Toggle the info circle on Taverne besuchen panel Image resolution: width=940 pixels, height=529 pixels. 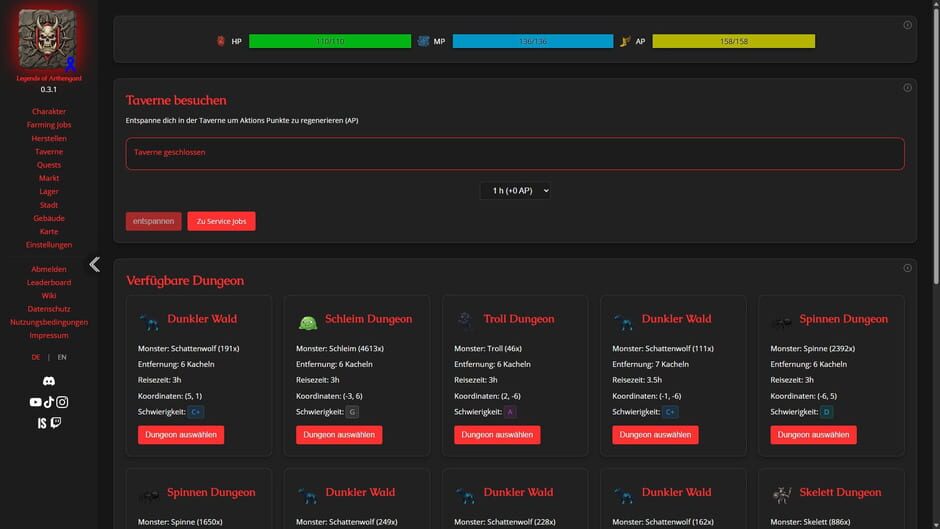pos(907,88)
